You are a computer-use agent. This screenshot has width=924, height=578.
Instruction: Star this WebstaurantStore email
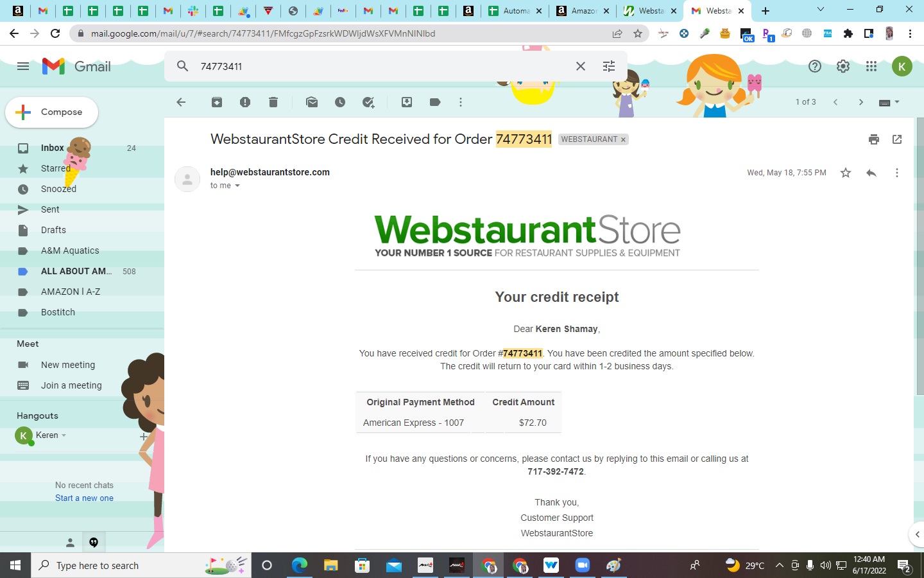pos(846,173)
